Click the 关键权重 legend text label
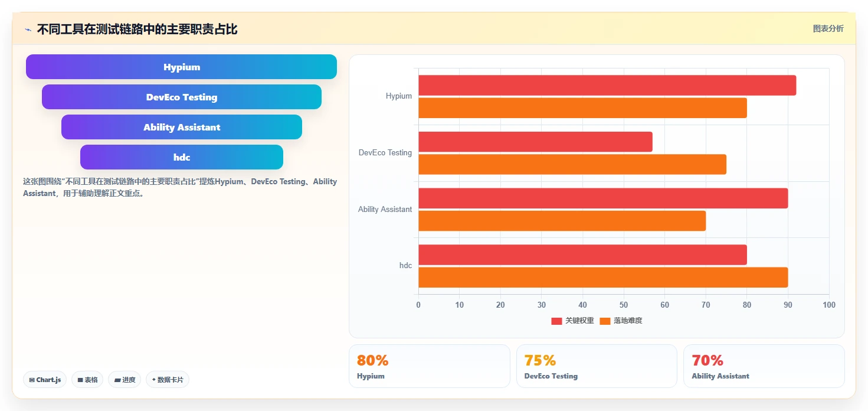 [579, 321]
